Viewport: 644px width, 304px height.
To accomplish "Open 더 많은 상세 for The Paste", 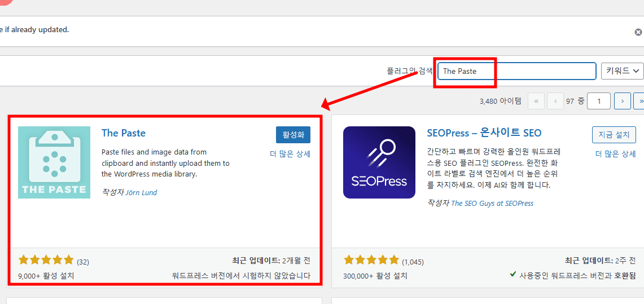I will [x=290, y=154].
